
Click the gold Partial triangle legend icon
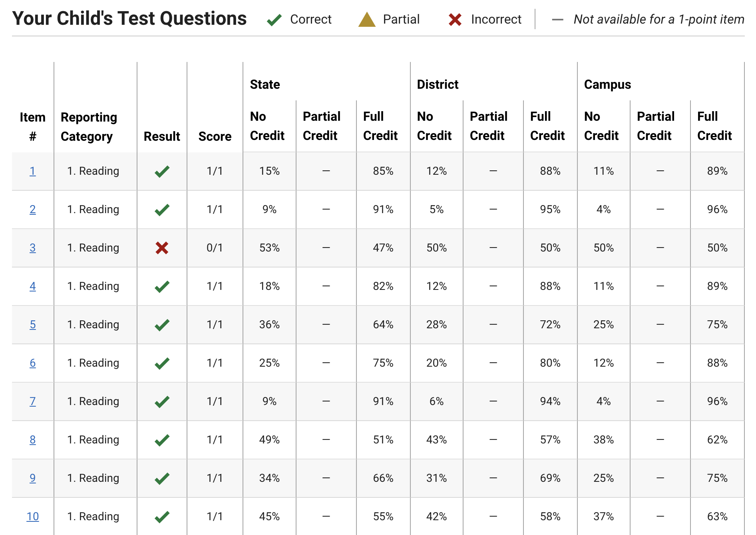pyautogui.click(x=367, y=19)
